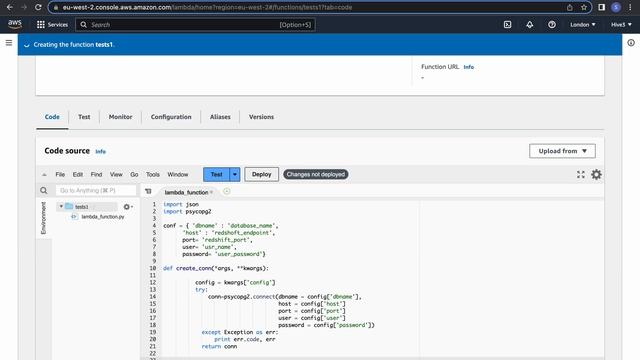640x360 pixels.
Task: Open the help question mark menu
Action: click(x=552, y=24)
